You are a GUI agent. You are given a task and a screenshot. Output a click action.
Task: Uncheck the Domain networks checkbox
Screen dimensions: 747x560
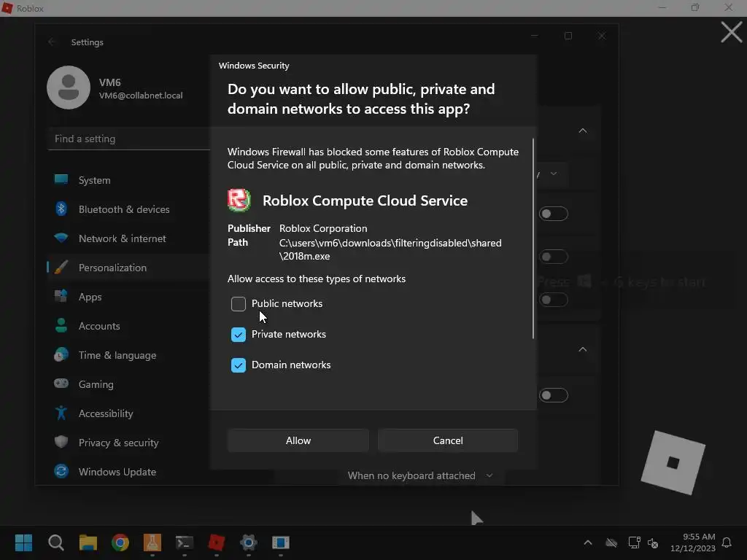239,365
